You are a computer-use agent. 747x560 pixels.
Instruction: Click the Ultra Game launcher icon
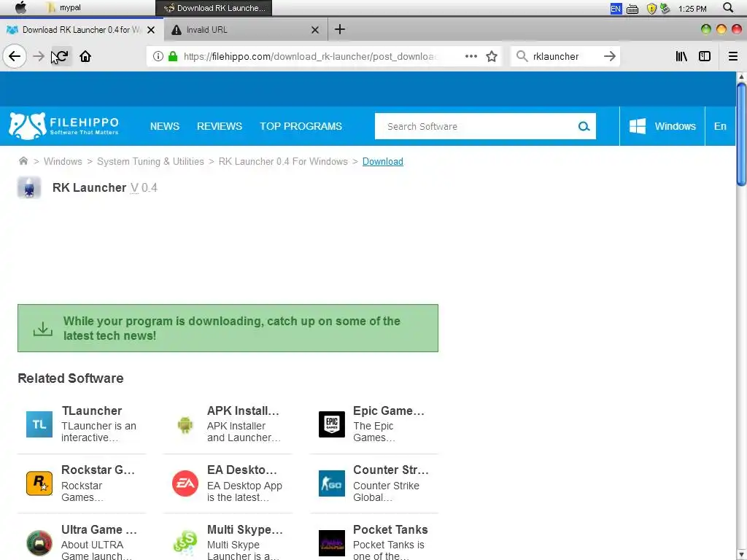(x=39, y=542)
